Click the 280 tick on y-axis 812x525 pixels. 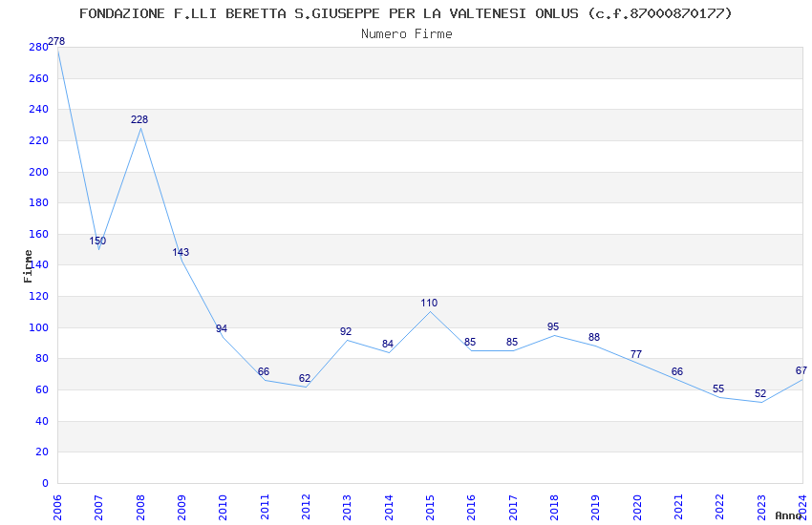39,47
